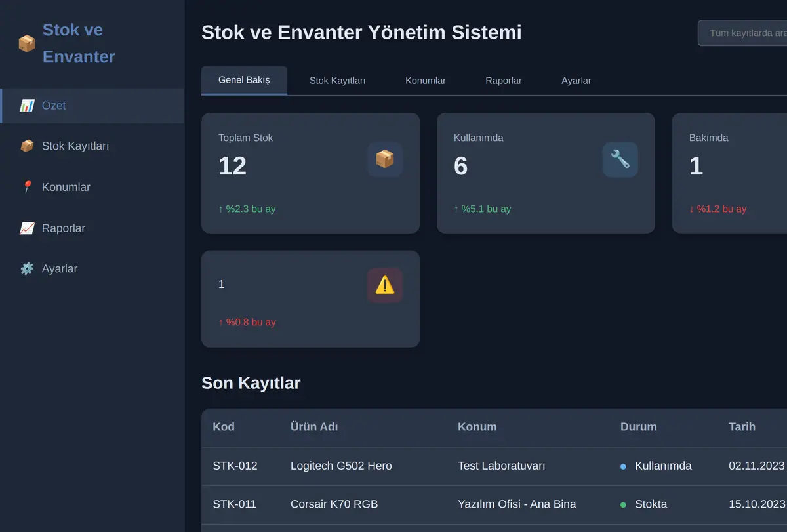
Task: Click the wrench icon on Kullanımda card
Action: 620,159
